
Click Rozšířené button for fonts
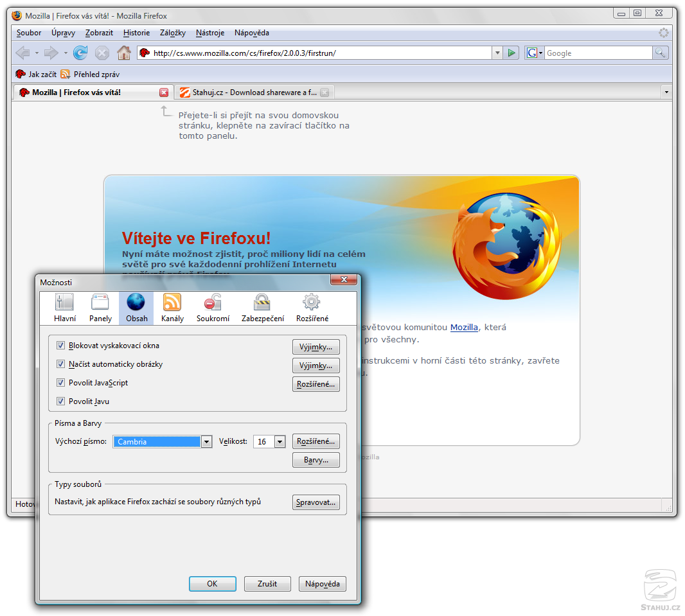[316, 441]
